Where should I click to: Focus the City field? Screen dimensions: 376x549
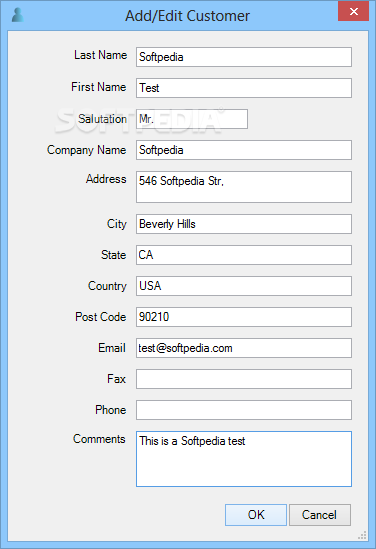coord(244,224)
